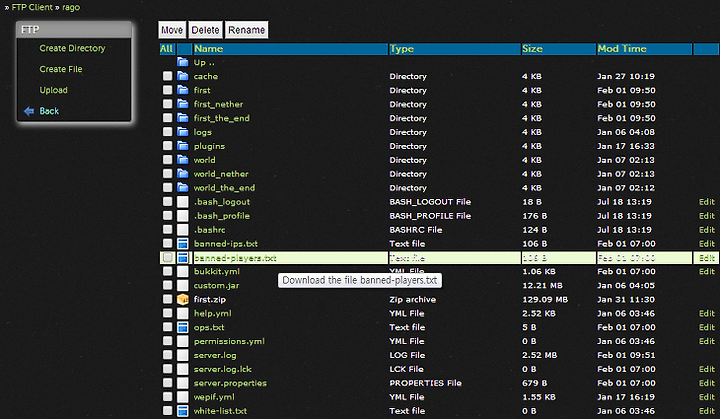Viewport: 720px width, 419px height.
Task: Click the banned-players.txt text file icon
Action: pos(183,258)
